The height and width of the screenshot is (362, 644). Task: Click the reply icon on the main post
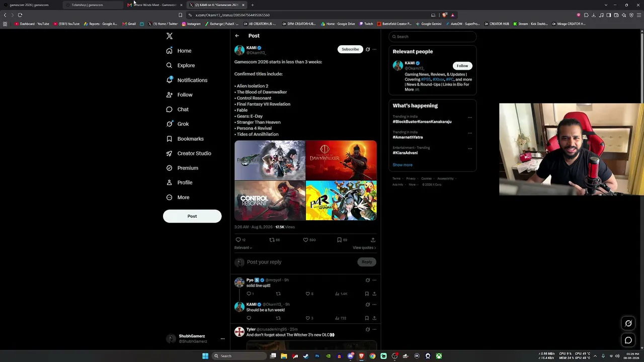[x=238, y=240]
